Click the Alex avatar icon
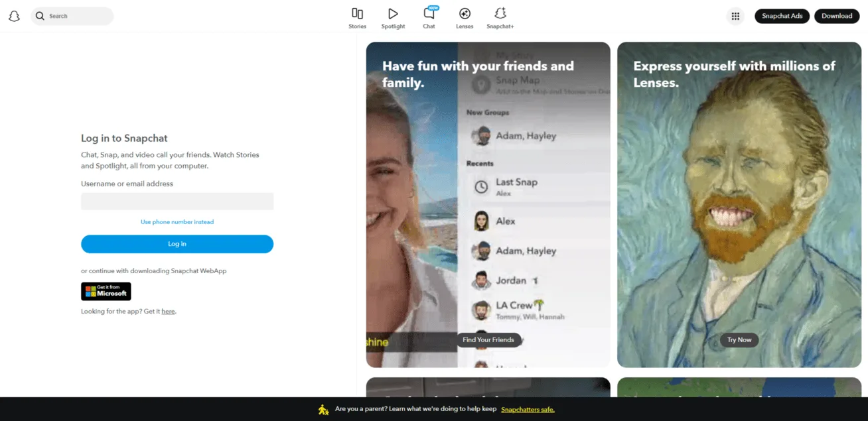Screen dimensions: 868x421 (x=481, y=221)
